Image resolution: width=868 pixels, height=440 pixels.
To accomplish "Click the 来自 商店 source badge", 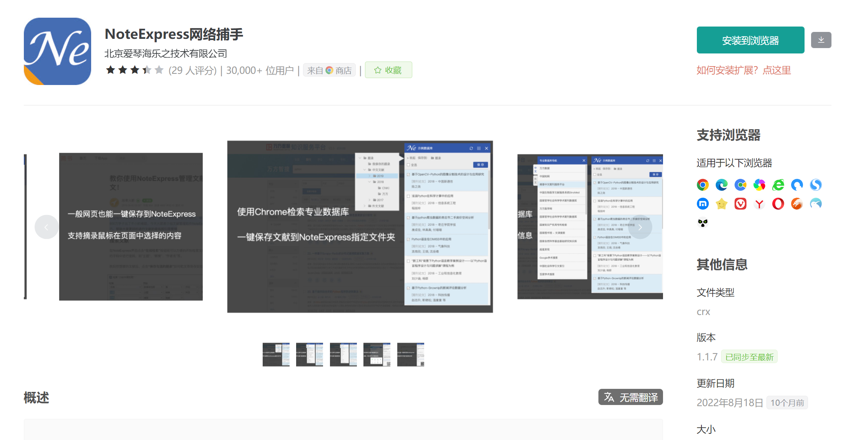I will [x=329, y=70].
